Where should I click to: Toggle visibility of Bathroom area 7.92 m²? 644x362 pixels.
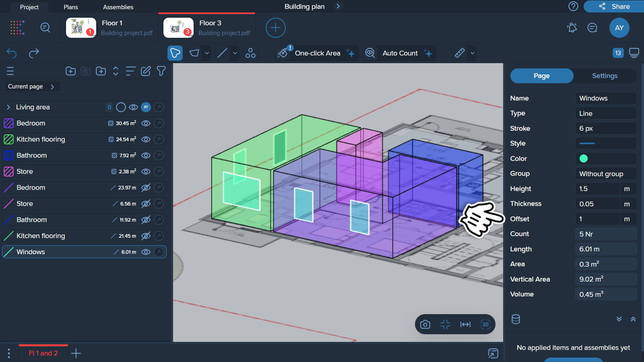[146, 156]
